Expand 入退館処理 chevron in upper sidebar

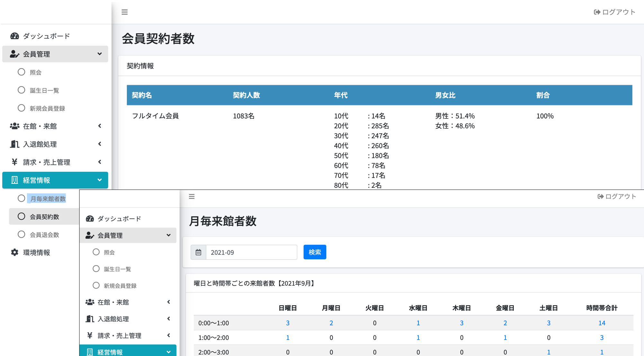tap(100, 144)
